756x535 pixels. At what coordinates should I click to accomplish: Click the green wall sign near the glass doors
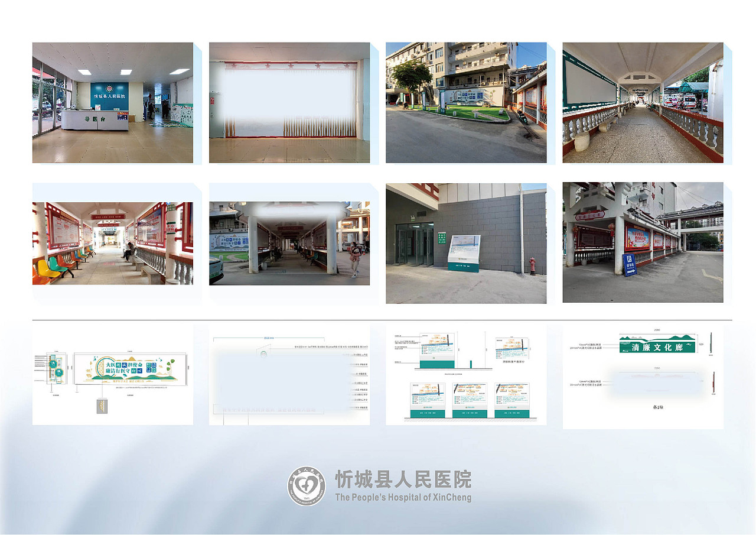(442, 238)
